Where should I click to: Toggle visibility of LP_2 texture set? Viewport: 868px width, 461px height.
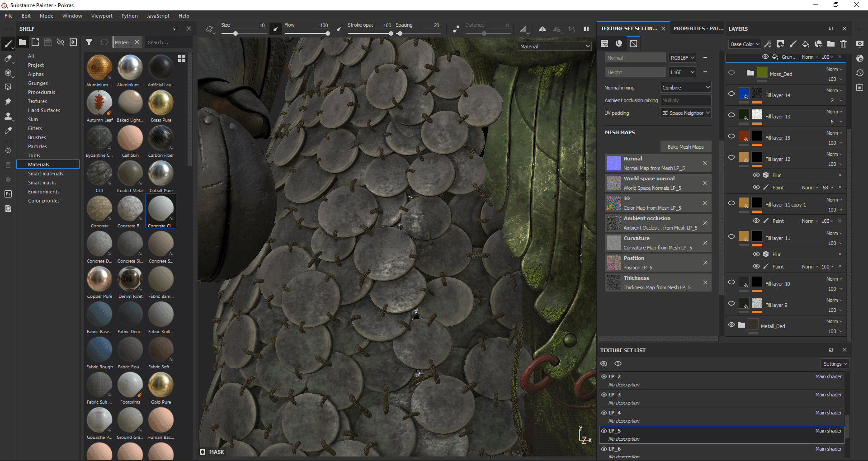(604, 376)
